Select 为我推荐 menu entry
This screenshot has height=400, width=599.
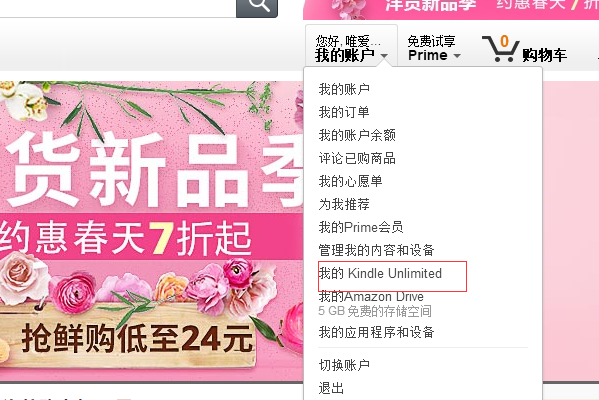[344, 204]
